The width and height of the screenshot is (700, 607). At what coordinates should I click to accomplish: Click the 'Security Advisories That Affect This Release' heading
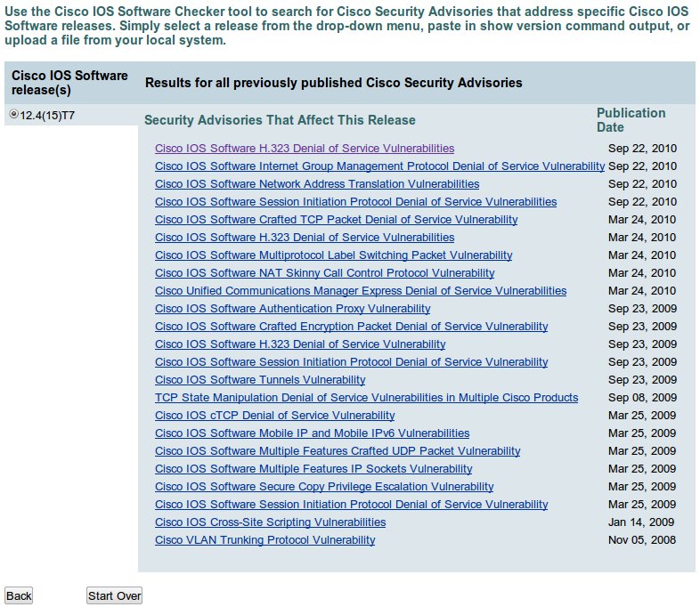[x=280, y=120]
